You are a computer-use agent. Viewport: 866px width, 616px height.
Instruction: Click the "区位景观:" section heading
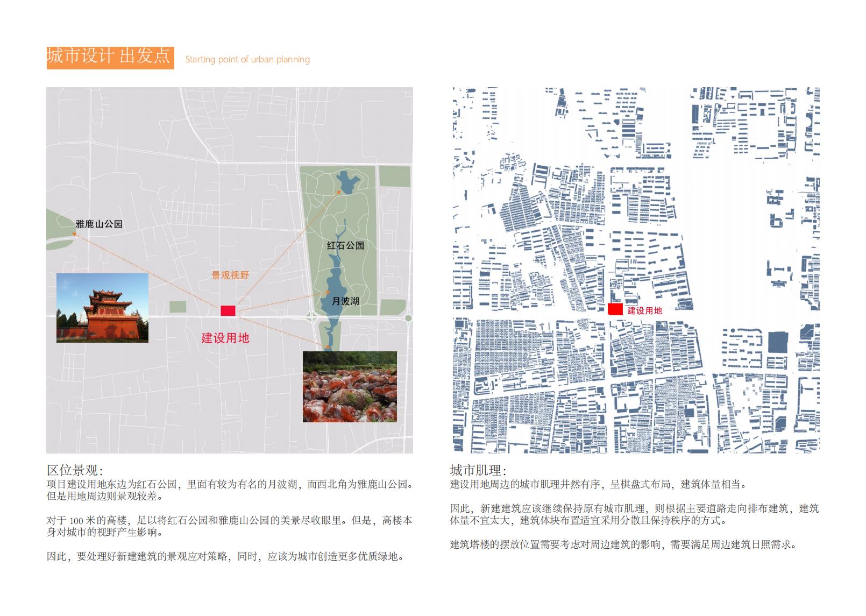(74, 471)
